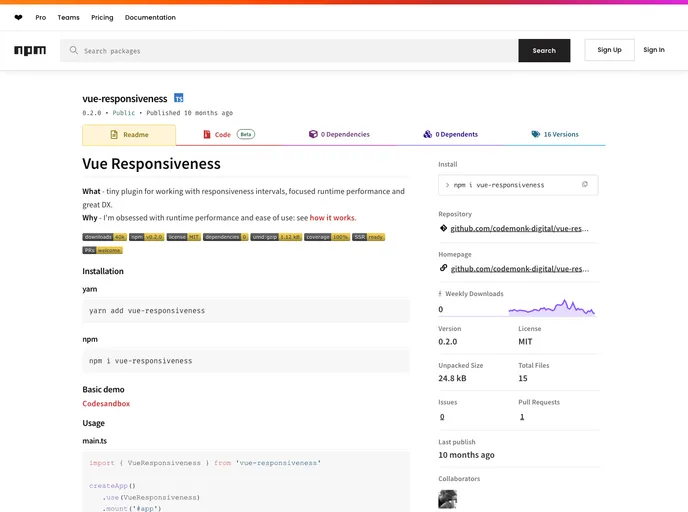Click the 'Published 10 months ago' text

[190, 113]
